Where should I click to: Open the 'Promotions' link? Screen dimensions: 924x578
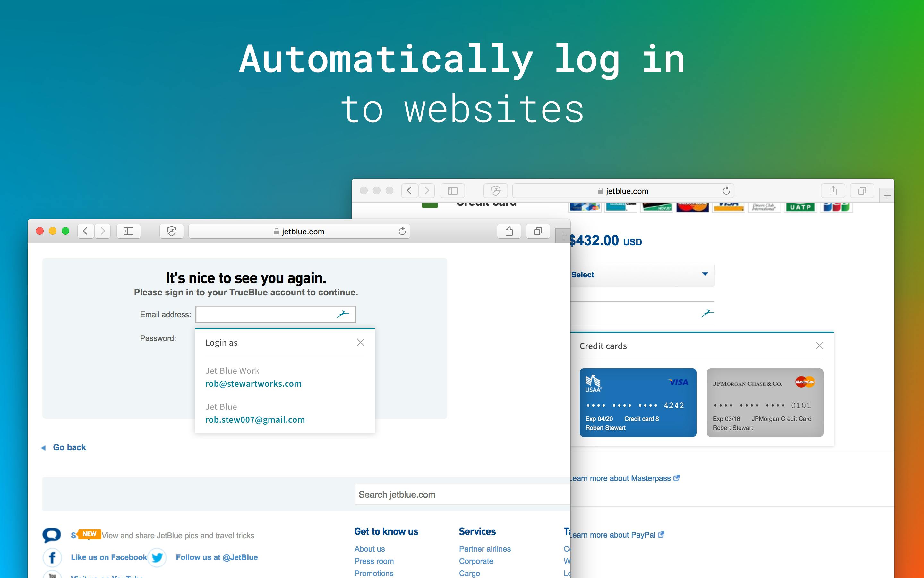[374, 574]
